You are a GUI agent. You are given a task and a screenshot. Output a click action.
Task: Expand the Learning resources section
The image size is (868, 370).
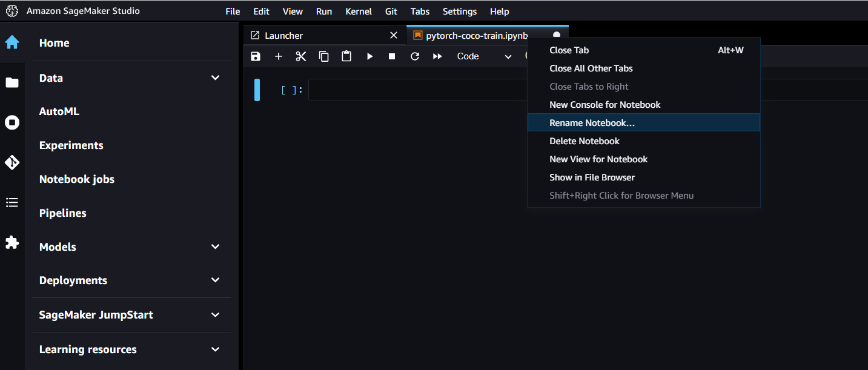pyautogui.click(x=215, y=349)
